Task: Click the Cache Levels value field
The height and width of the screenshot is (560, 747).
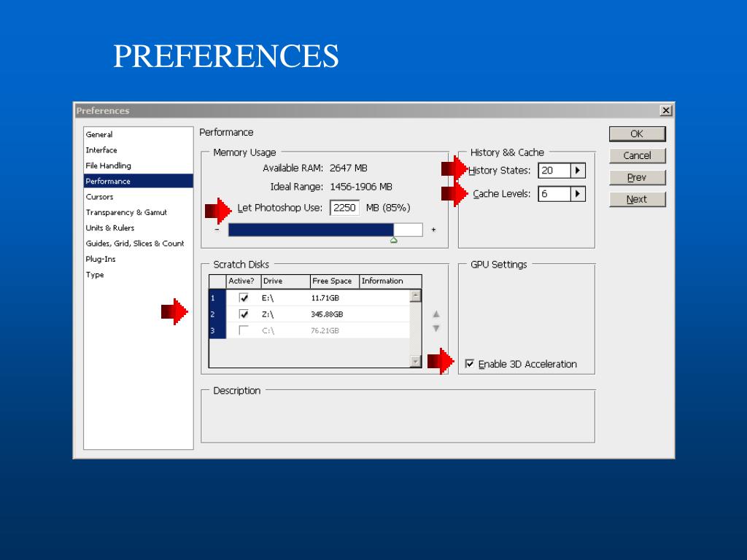Action: 554,194
